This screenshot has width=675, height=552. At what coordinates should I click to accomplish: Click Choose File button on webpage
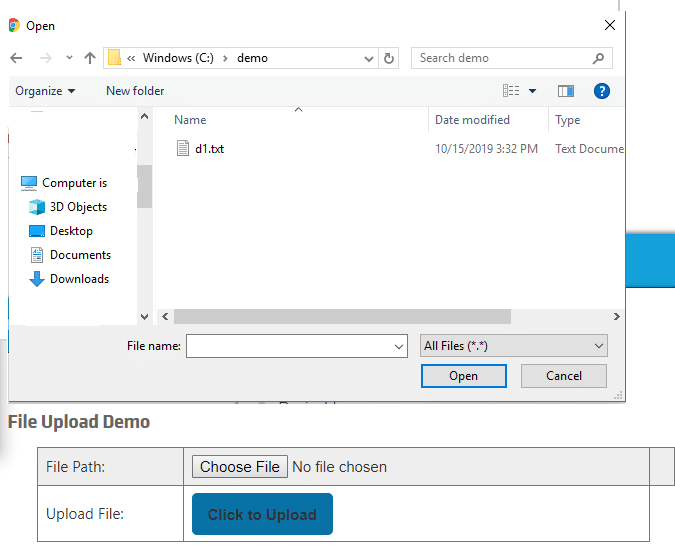pos(240,467)
